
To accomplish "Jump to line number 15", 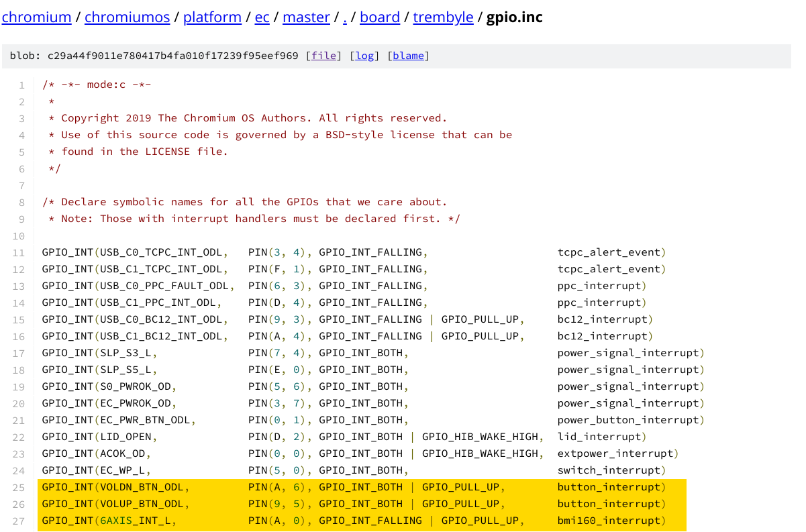I will tap(19, 319).
